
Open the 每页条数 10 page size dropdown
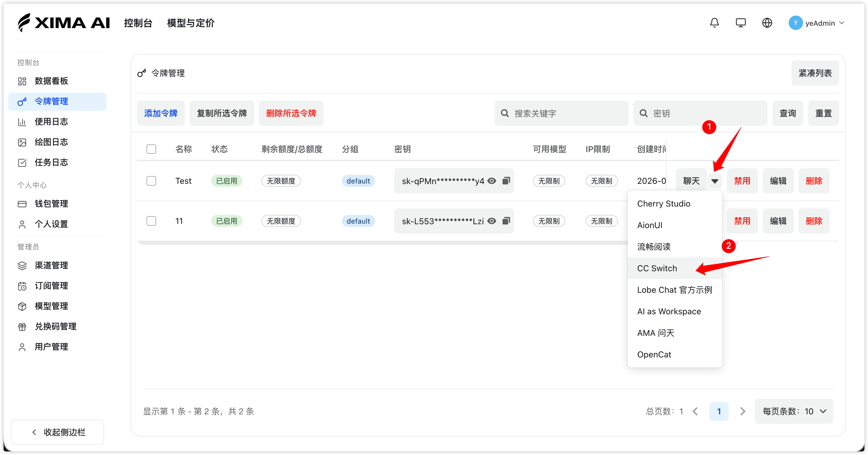pos(794,411)
